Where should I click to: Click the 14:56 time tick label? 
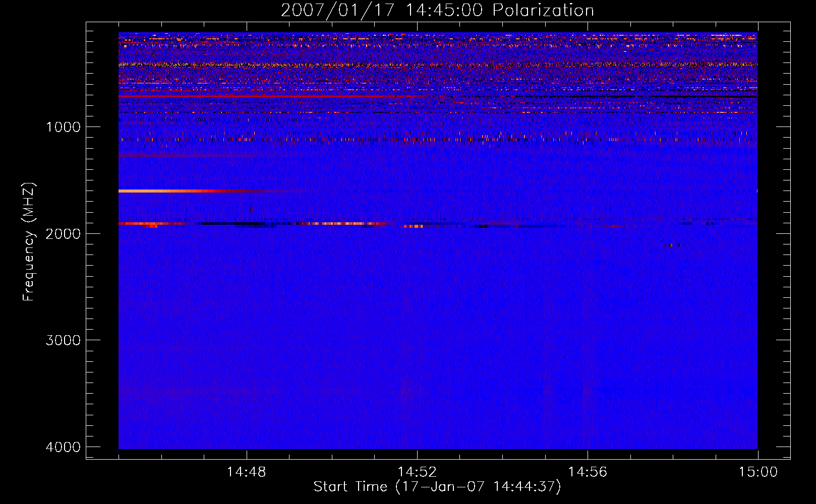[x=588, y=472]
